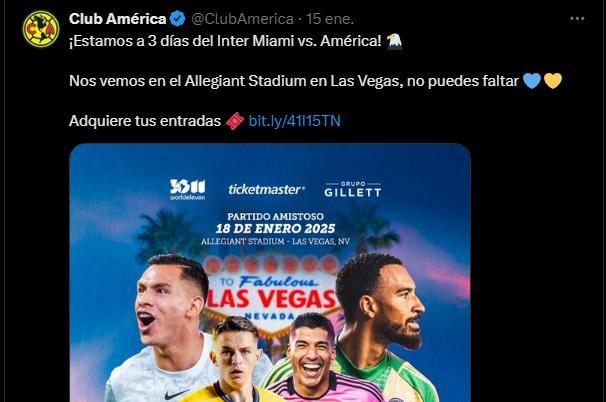The height and width of the screenshot is (402, 606).
Task: Open the match poster image
Action: (x=270, y=273)
